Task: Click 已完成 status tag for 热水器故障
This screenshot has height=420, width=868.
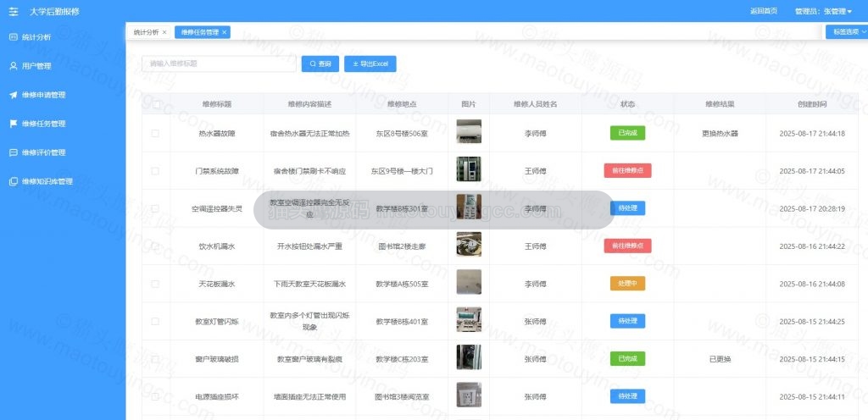Action: (x=628, y=133)
